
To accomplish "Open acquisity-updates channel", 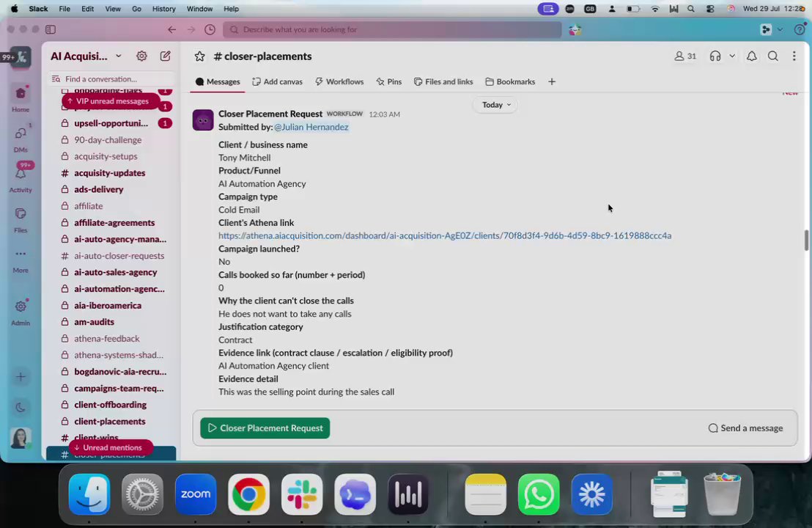I will pyautogui.click(x=109, y=173).
